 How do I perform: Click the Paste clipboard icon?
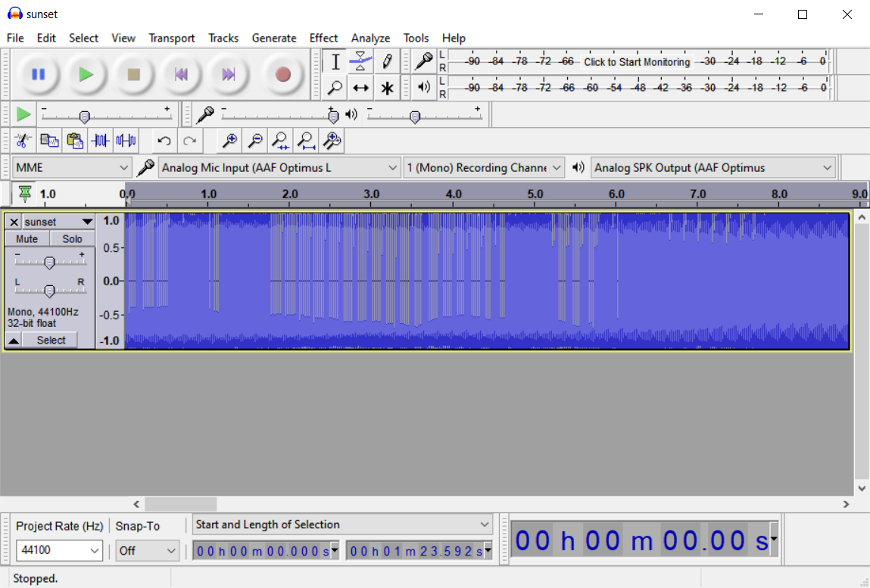tap(75, 141)
